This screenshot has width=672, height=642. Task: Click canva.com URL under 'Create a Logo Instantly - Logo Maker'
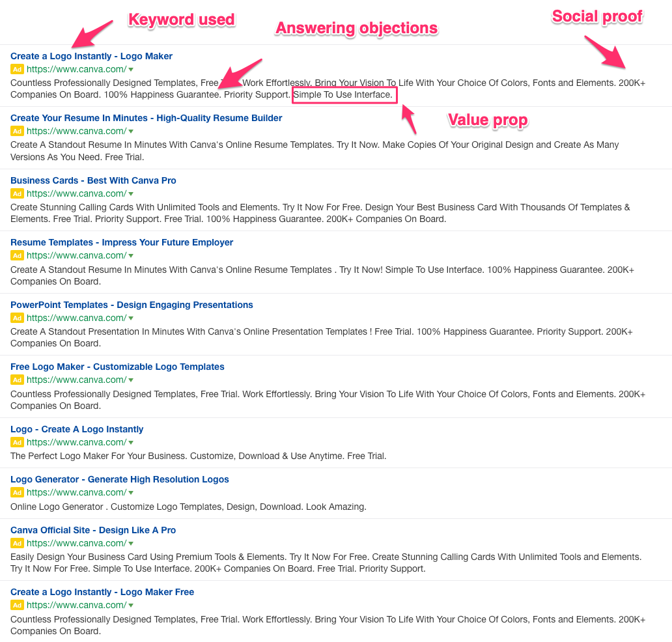77,69
